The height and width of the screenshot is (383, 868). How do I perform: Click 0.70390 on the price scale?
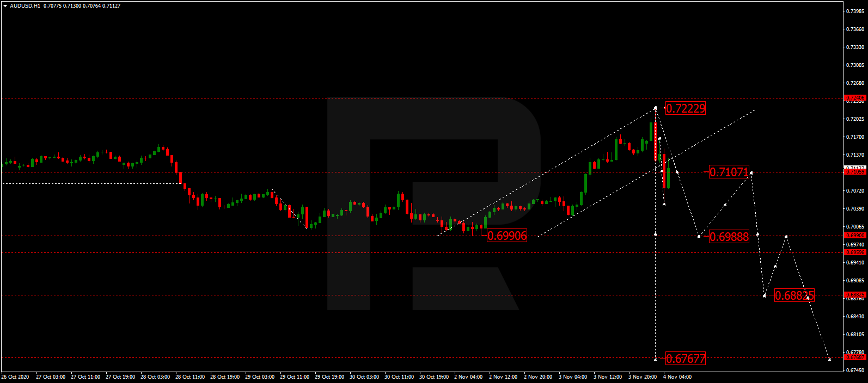[855, 208]
